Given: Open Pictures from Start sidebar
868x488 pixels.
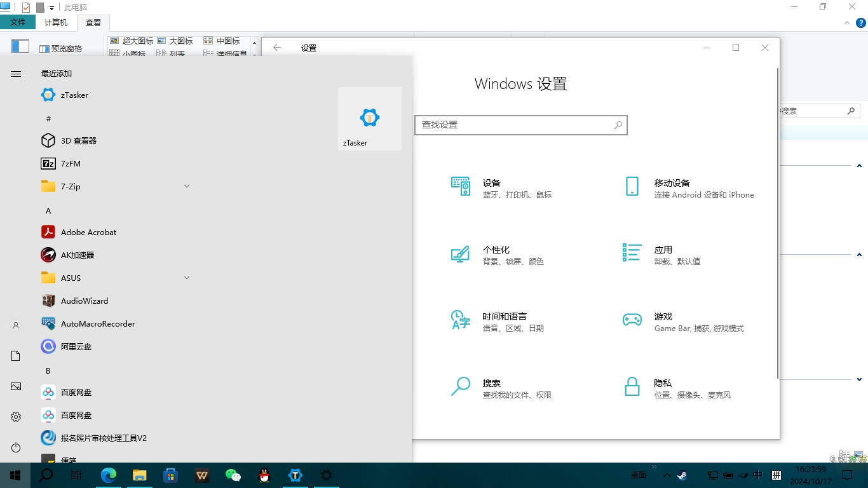Looking at the screenshot, I should point(16,386).
